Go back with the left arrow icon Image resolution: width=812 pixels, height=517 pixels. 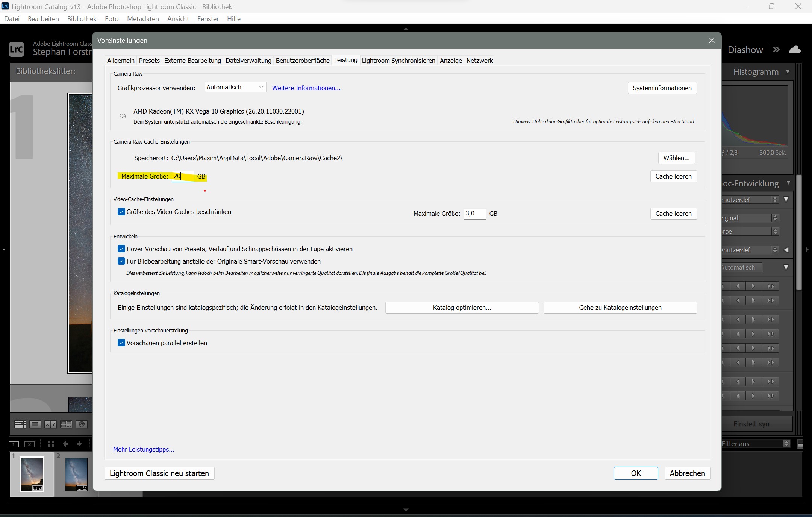click(x=65, y=444)
